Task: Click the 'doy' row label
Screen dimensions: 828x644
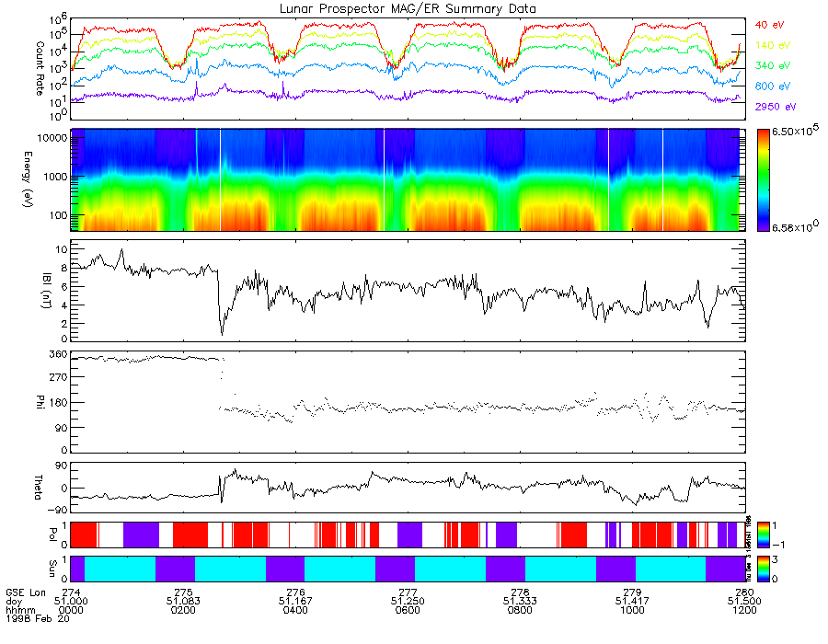Action: coord(14,602)
